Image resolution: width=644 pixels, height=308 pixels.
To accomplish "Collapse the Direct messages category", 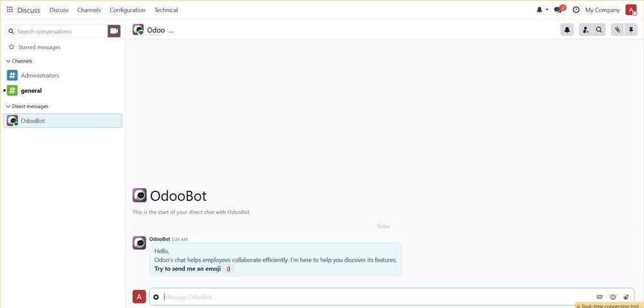I will click(27, 106).
